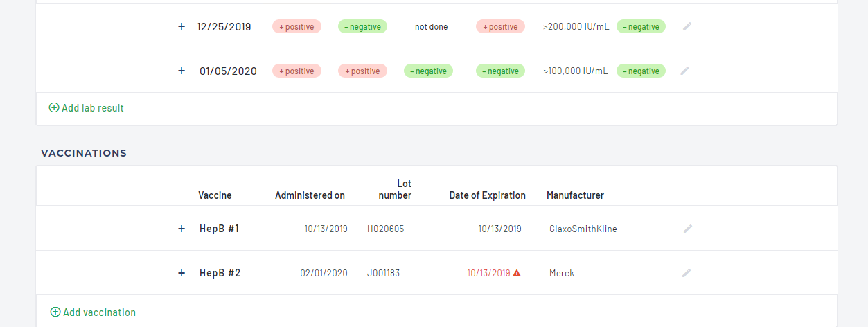Edit the 12/25/2019 lab result row

(687, 26)
